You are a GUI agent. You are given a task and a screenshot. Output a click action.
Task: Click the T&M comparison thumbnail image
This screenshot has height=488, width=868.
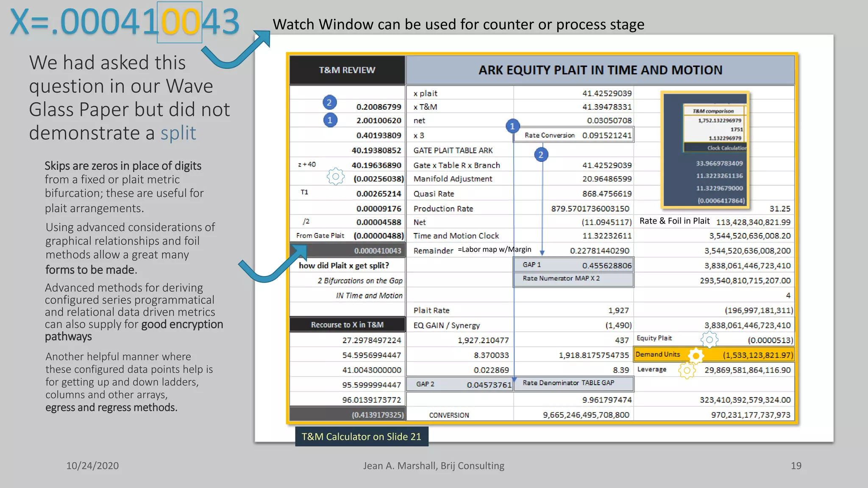coord(705,150)
